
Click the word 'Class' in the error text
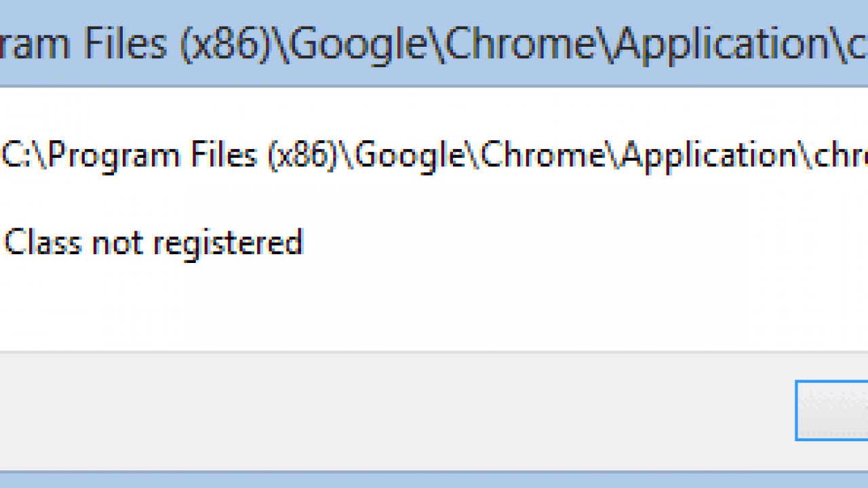point(43,243)
